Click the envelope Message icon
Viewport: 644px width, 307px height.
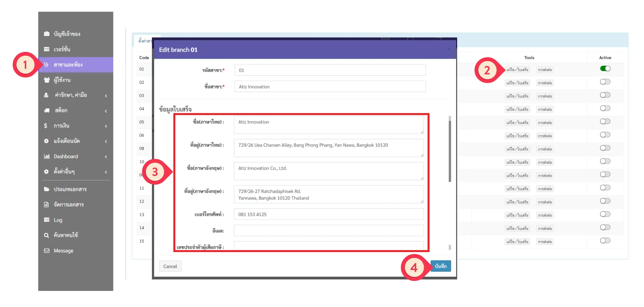pyautogui.click(x=47, y=251)
